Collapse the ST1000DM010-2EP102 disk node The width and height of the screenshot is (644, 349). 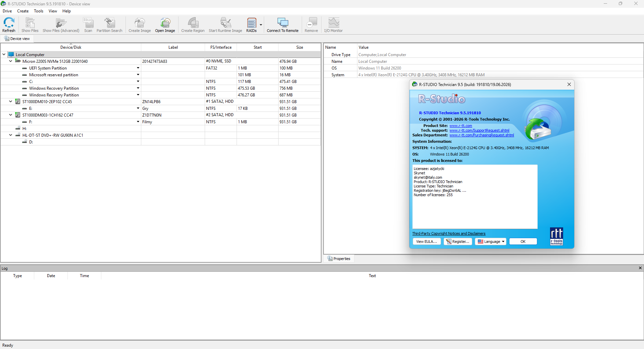tap(11, 101)
